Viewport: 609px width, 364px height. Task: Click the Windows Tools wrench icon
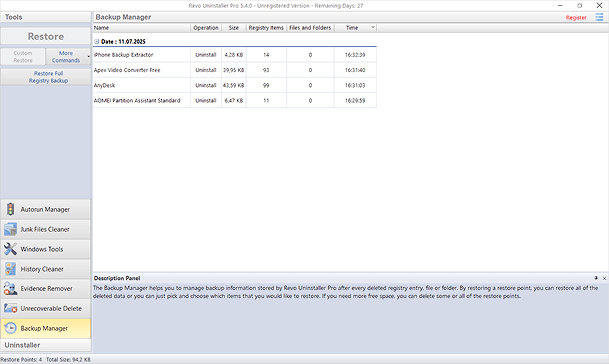[10, 249]
